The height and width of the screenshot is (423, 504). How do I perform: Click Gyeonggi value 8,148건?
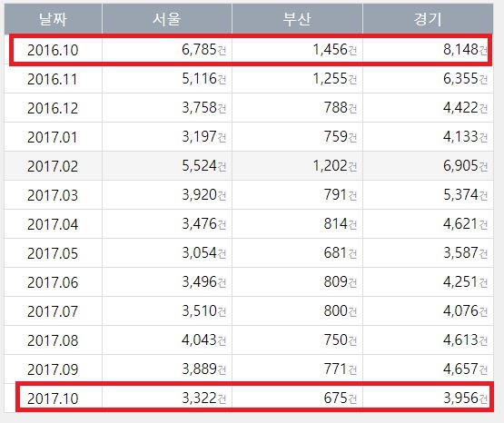pos(465,50)
